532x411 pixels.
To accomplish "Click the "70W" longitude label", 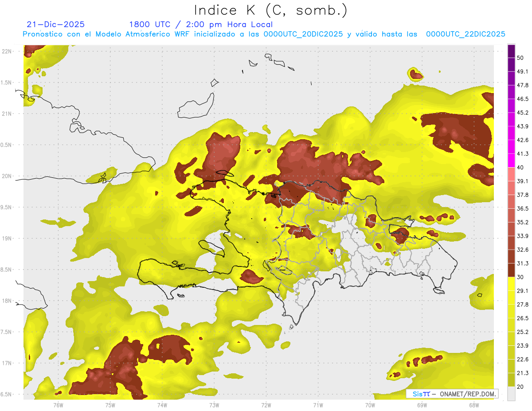I will pos(370,405).
